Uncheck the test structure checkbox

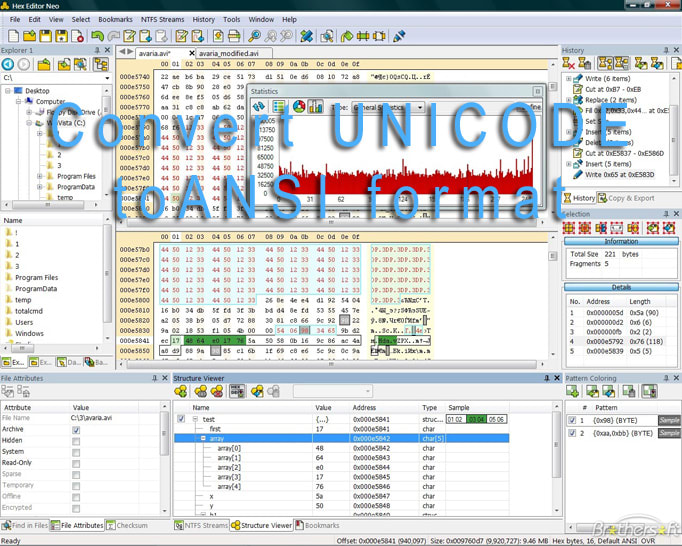point(181,419)
